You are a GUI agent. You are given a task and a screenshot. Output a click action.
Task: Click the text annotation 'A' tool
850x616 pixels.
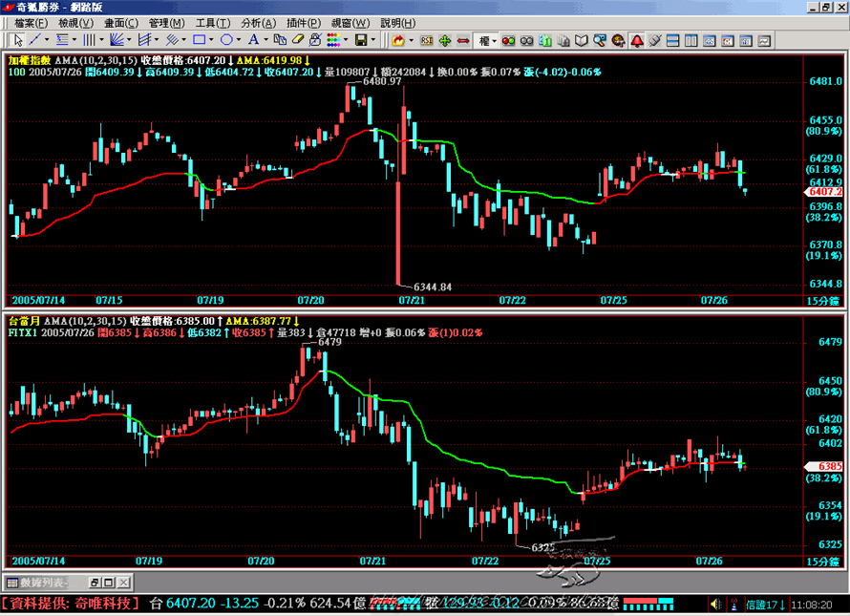(253, 40)
